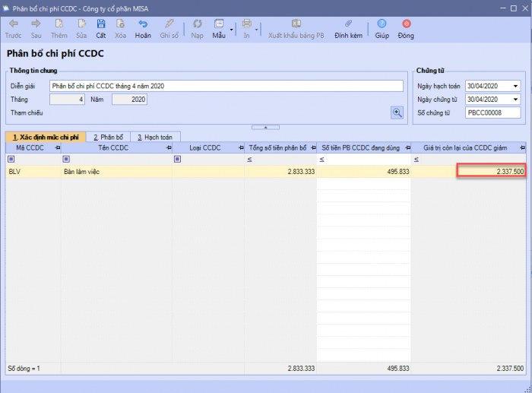Click the Đính kèm attachment icon

click(x=348, y=24)
